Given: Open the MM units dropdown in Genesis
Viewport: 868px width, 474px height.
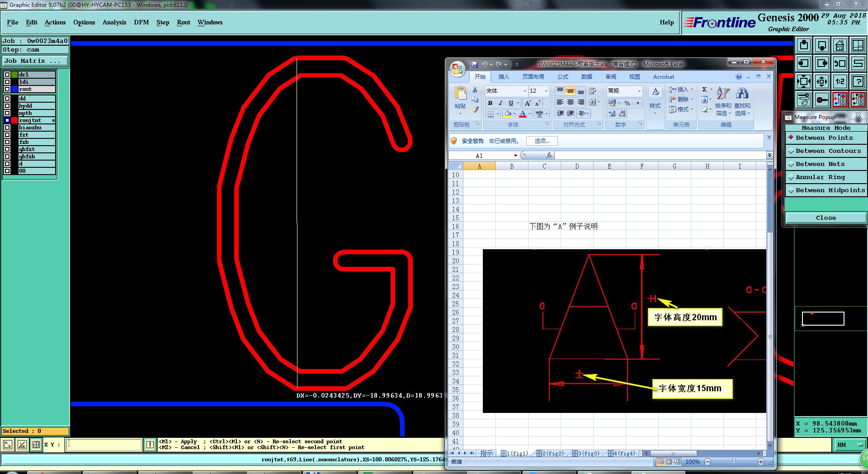Looking at the screenshot, I should (x=849, y=445).
